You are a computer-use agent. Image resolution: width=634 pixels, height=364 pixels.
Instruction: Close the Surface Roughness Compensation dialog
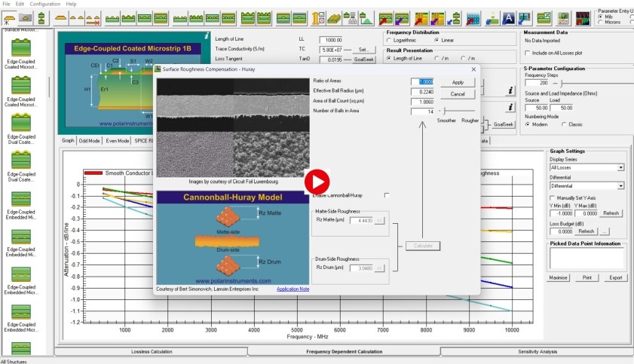click(473, 69)
